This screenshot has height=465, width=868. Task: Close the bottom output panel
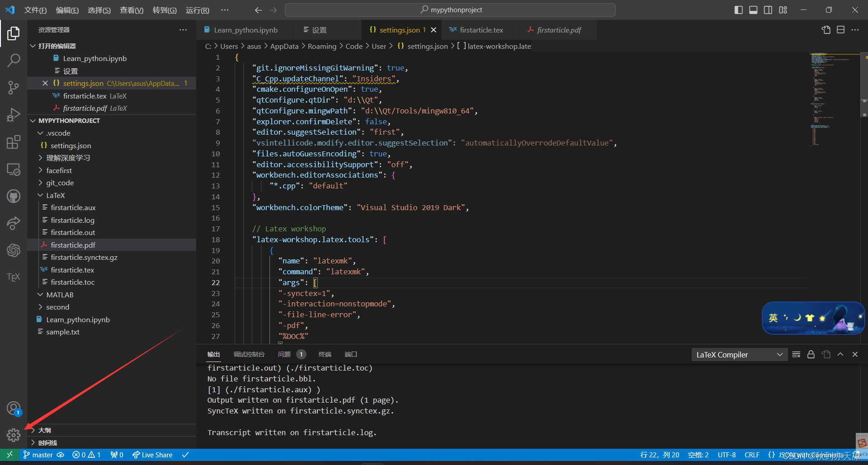click(855, 355)
